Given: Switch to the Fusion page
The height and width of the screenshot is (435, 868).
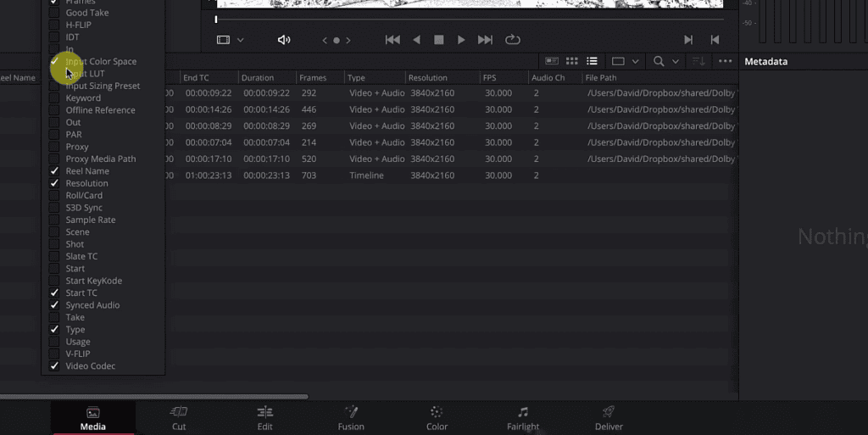Looking at the screenshot, I should 351,419.
